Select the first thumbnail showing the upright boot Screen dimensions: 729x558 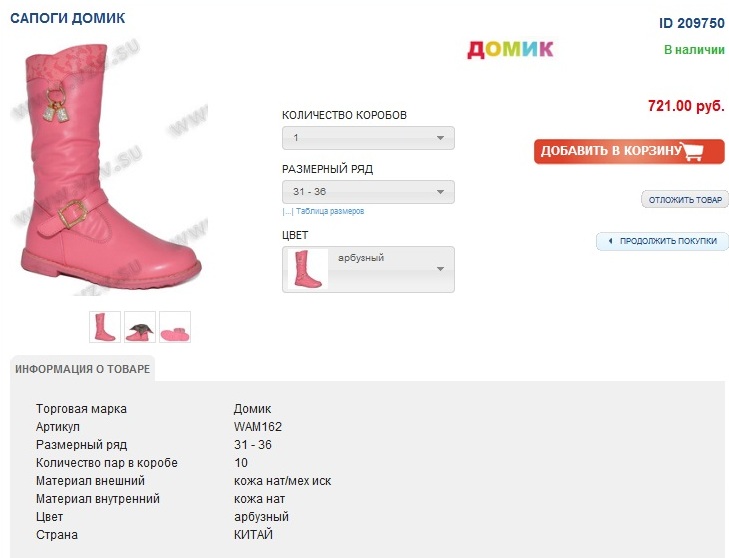[105, 327]
